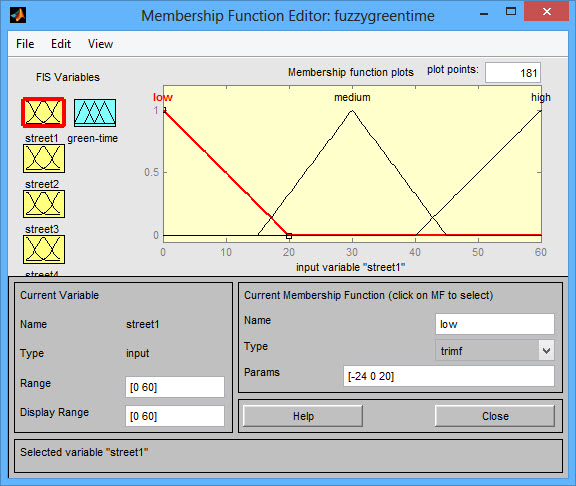
Task: Select the street4 variable icon
Action: point(44,249)
